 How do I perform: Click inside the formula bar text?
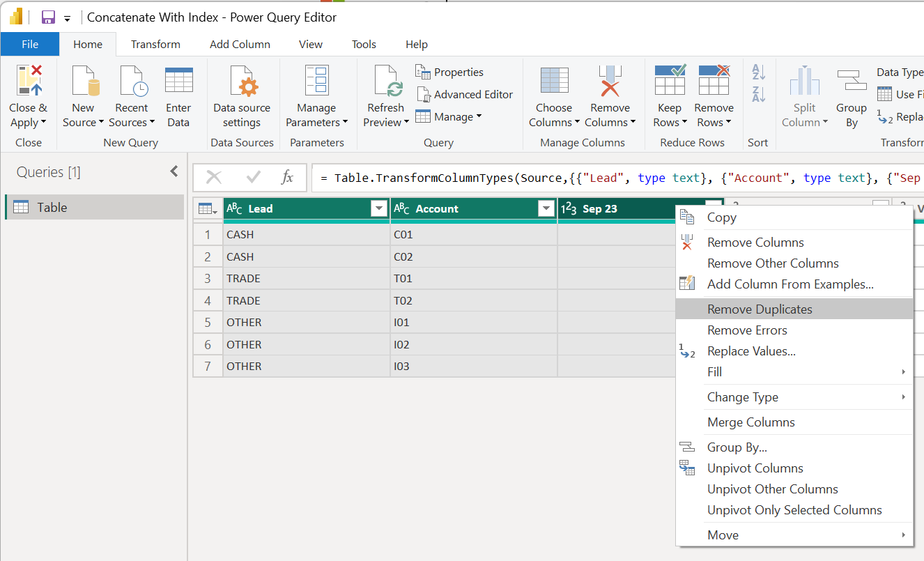(617, 178)
